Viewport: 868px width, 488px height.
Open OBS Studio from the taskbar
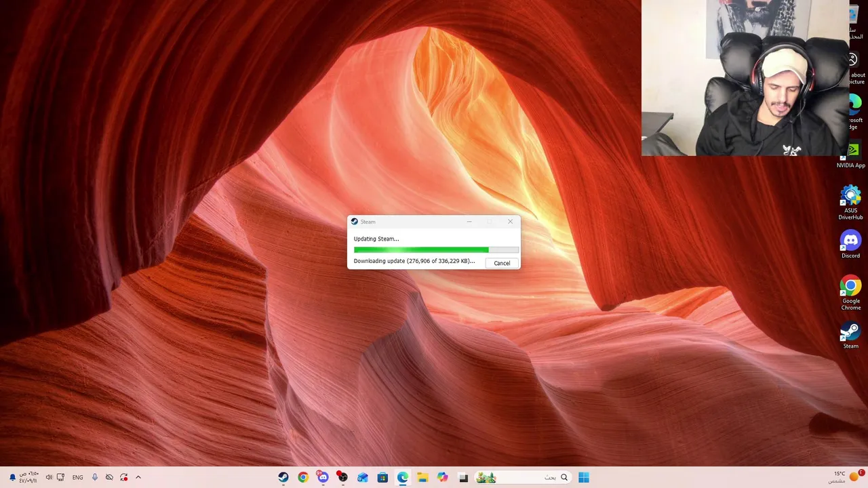342,477
